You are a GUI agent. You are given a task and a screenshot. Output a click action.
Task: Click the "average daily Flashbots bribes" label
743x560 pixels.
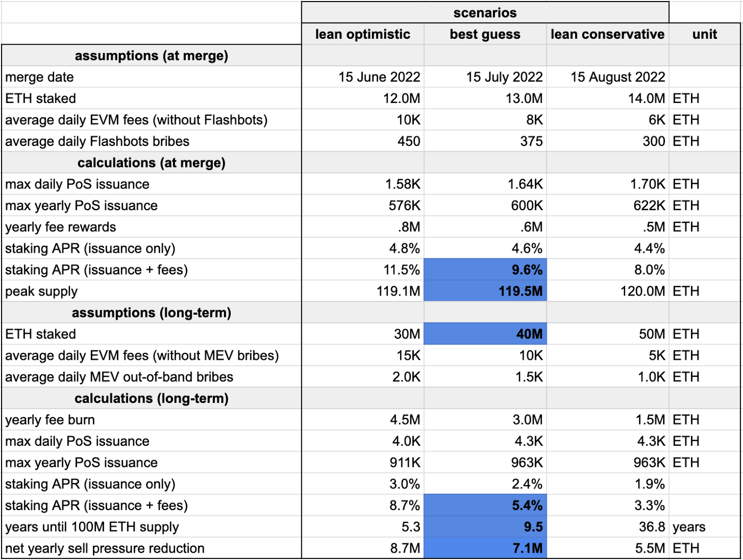[98, 141]
